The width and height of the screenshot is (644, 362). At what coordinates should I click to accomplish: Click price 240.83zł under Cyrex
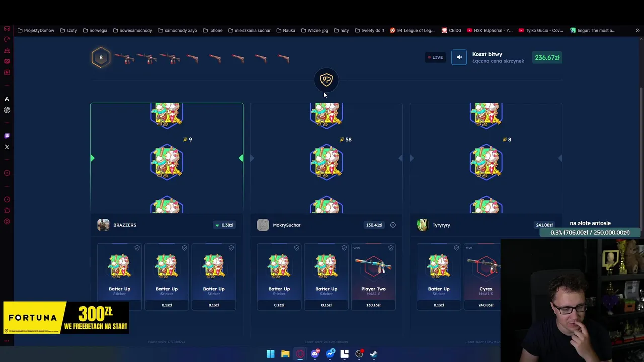pos(486,305)
